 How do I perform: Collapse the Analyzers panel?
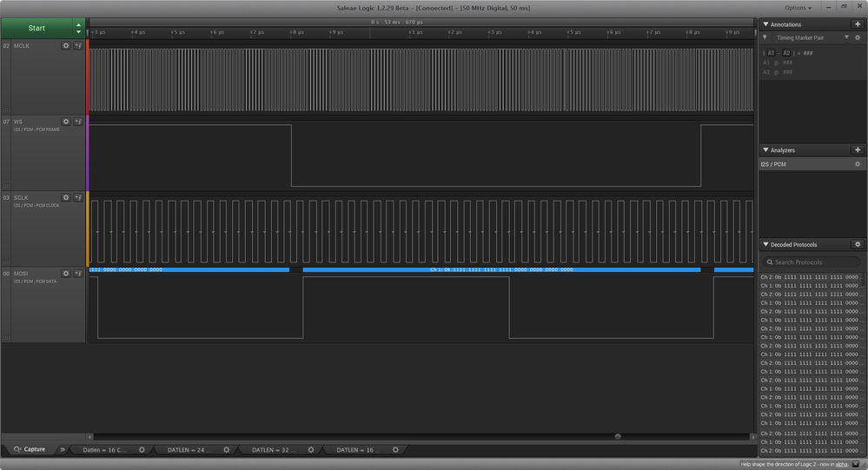765,150
